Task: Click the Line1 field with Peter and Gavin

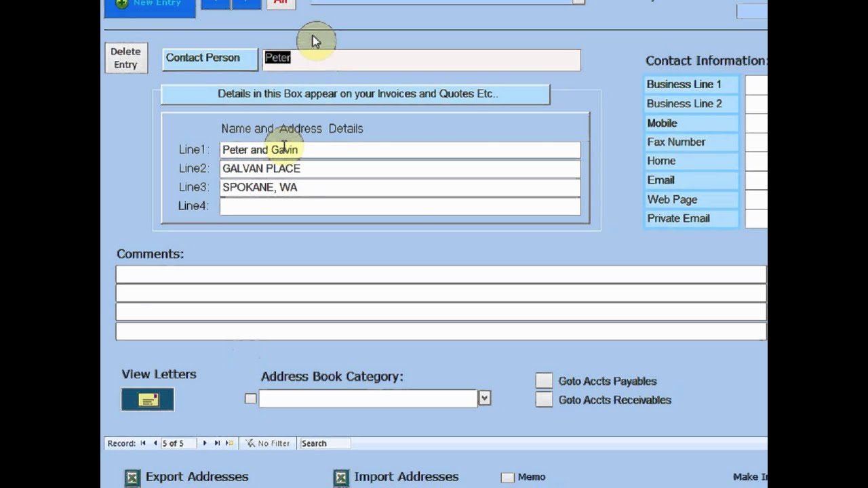Action: [400, 150]
